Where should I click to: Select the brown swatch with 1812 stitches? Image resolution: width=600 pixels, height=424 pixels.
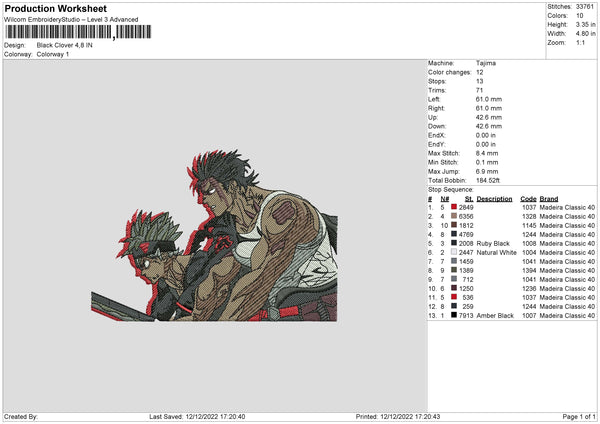tap(454, 225)
